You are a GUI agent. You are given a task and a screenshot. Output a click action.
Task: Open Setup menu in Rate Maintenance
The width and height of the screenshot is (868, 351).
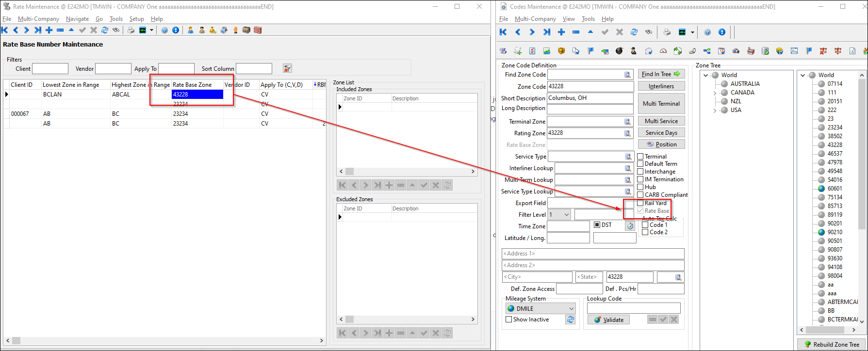pyautogui.click(x=137, y=19)
